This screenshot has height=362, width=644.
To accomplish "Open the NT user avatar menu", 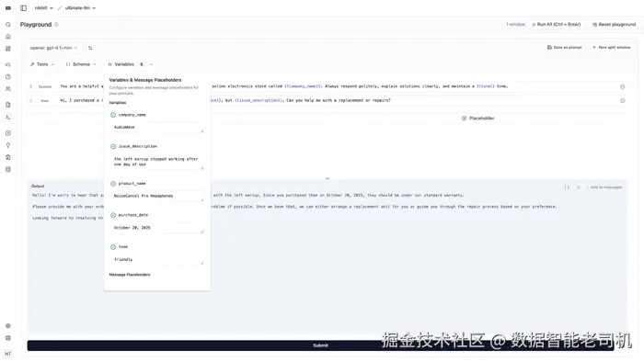I will pyautogui.click(x=7, y=354).
